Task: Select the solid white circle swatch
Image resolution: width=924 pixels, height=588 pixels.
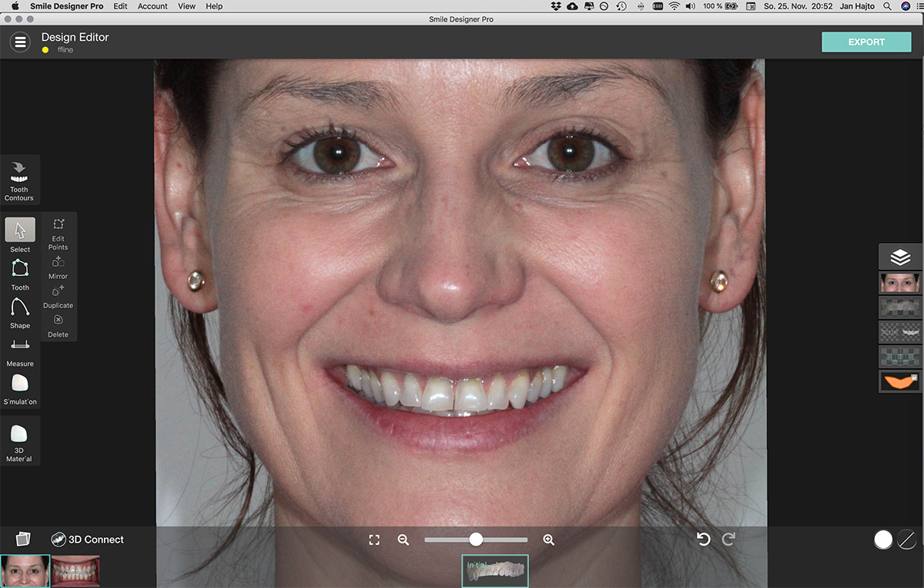Action: coord(883,539)
